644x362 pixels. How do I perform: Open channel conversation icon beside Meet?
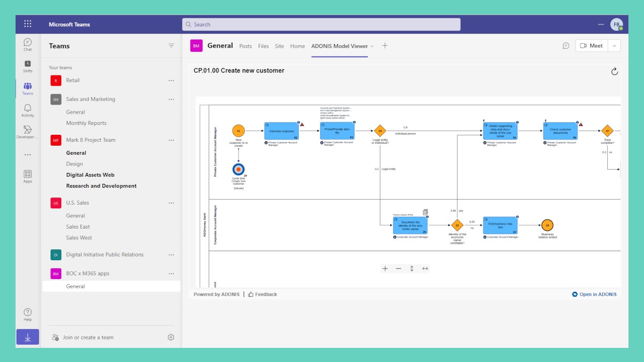click(x=566, y=46)
